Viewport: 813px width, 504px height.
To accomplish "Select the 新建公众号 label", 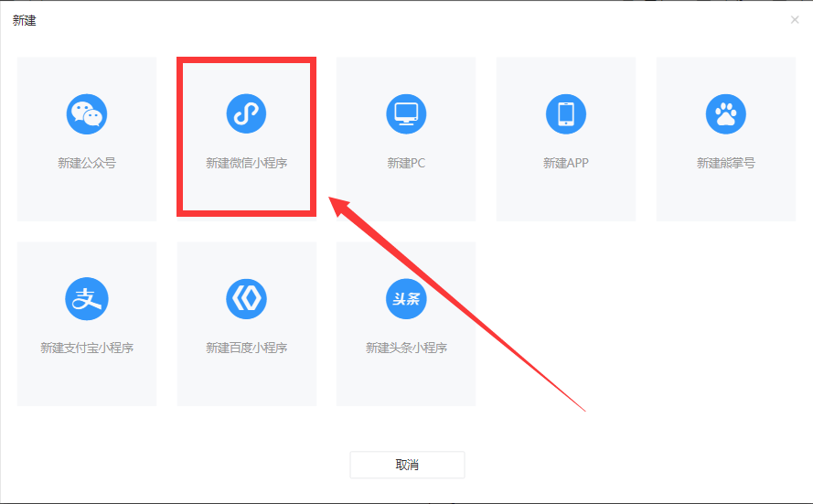I will pos(87,164).
